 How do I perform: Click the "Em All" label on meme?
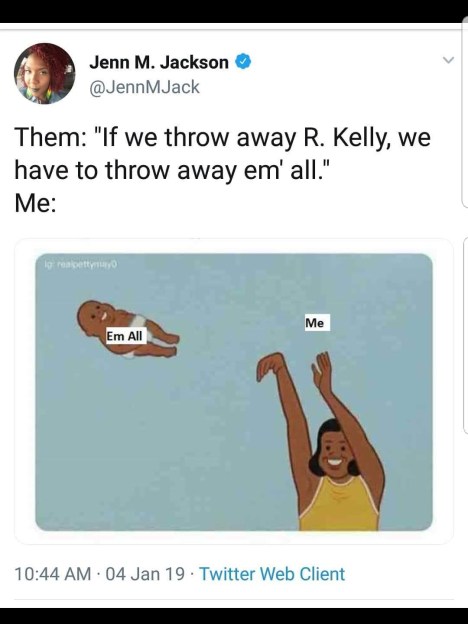[x=125, y=336]
